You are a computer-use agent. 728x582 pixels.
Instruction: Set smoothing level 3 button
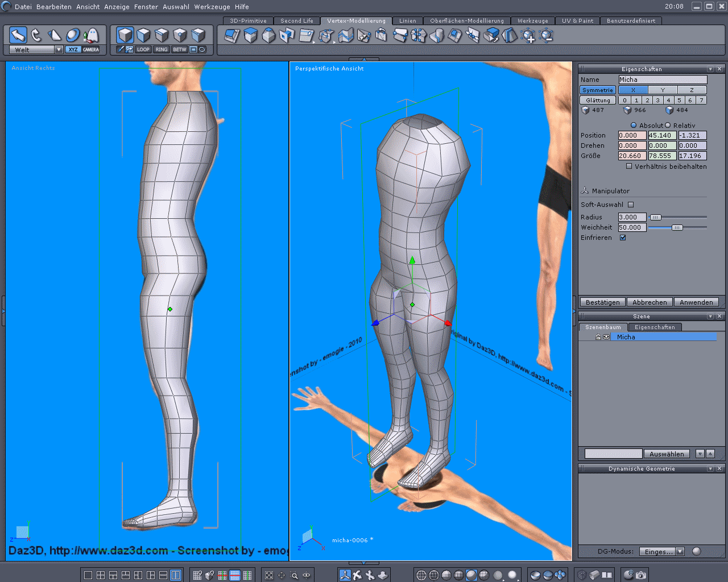pos(658,100)
